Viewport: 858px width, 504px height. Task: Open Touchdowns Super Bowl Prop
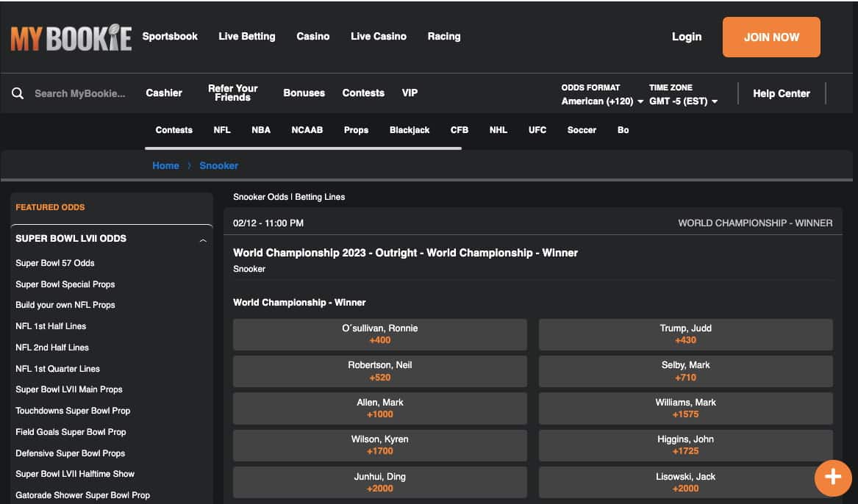[73, 411]
